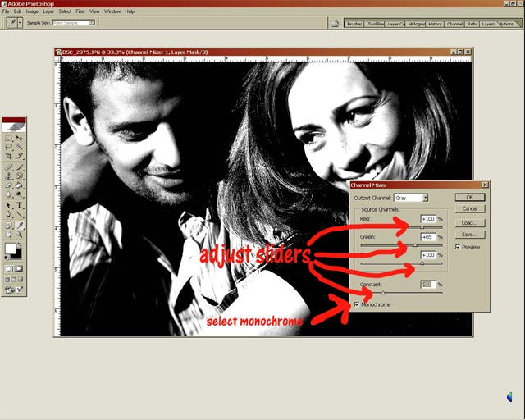Select the Move tool
This screenshot has height=420, width=525.
[20, 138]
